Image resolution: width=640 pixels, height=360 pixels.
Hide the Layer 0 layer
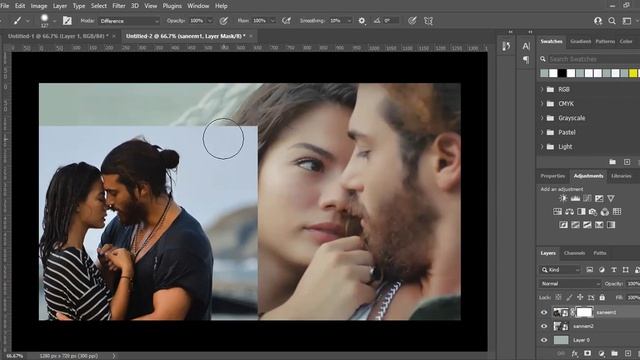[544, 340]
